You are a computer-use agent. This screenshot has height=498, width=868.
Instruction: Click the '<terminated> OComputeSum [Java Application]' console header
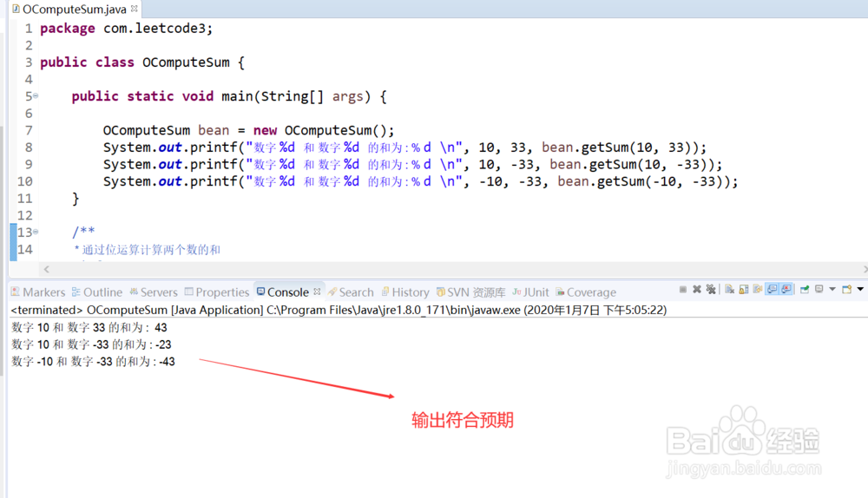click(137, 310)
